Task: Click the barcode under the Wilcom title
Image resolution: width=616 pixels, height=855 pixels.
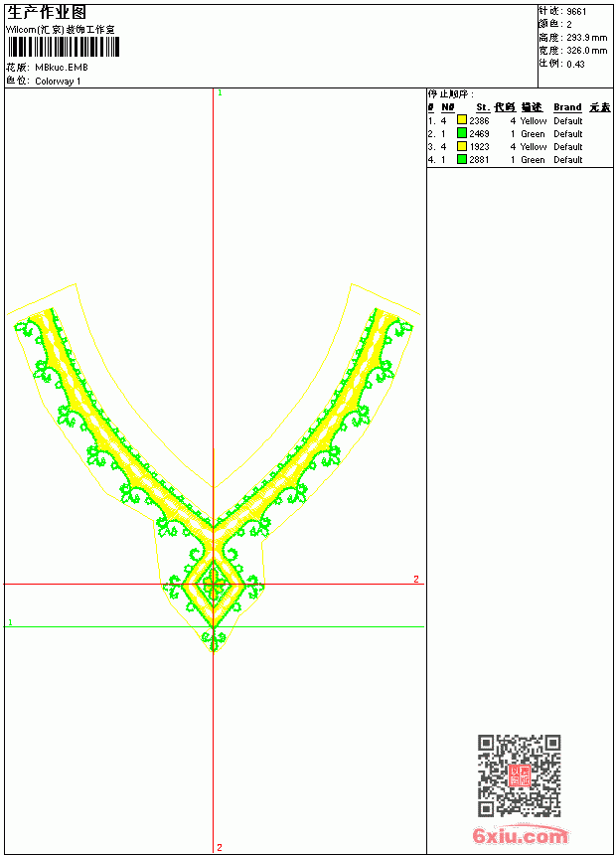Action: (x=64, y=47)
